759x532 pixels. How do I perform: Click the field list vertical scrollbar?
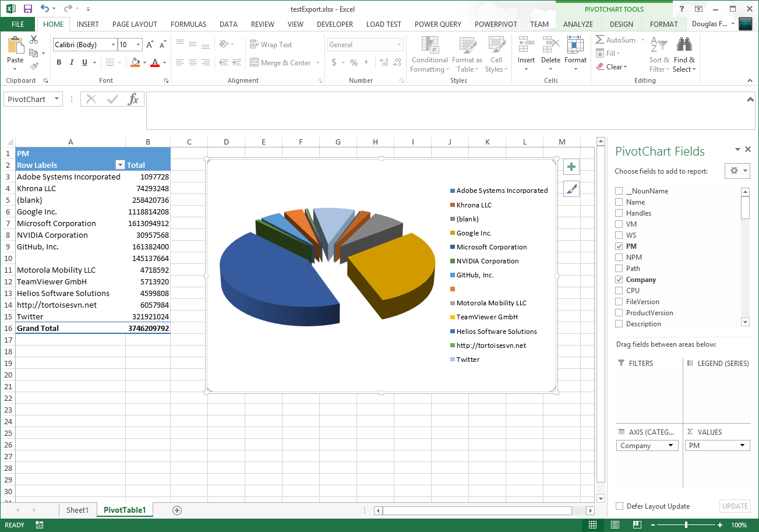click(745, 257)
